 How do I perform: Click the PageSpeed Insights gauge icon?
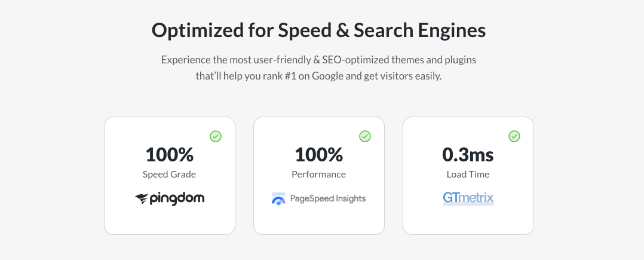(x=278, y=199)
